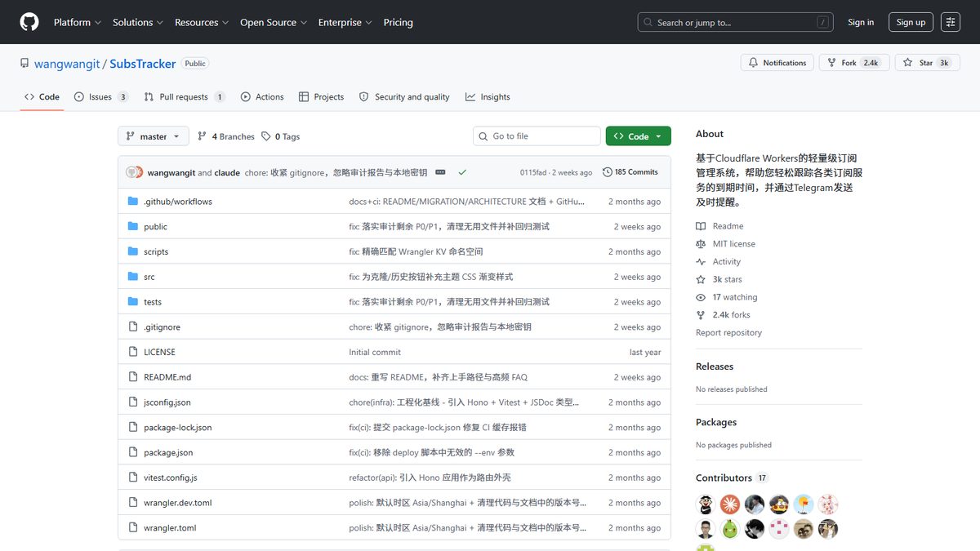
Task: Click the Releases heading link
Action: tap(715, 367)
